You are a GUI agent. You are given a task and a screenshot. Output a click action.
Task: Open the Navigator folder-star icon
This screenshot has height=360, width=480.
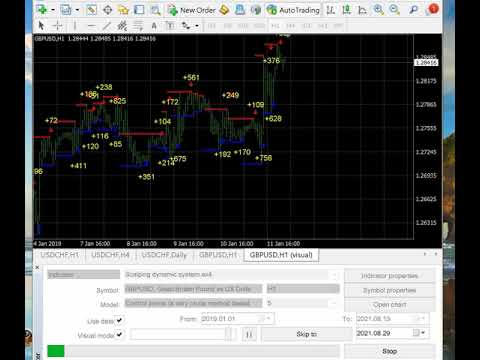click(x=123, y=10)
